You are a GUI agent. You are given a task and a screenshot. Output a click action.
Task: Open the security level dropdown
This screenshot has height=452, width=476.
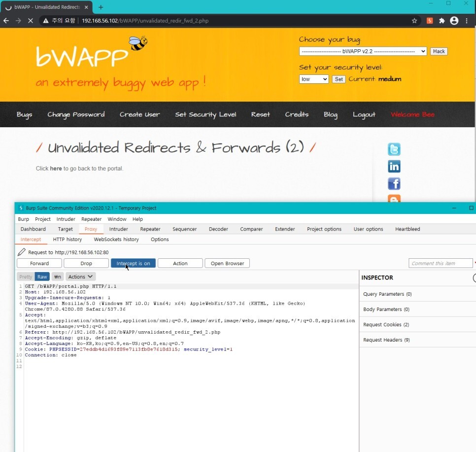click(313, 79)
